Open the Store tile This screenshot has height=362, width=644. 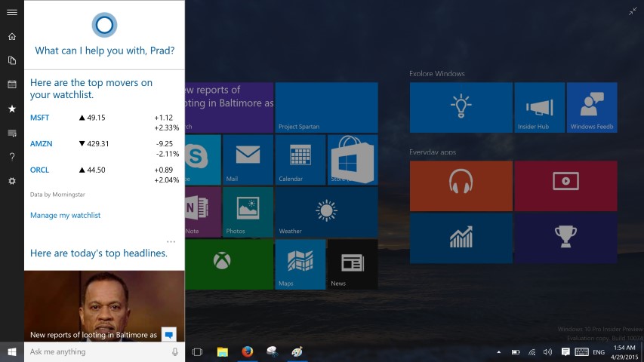click(353, 160)
